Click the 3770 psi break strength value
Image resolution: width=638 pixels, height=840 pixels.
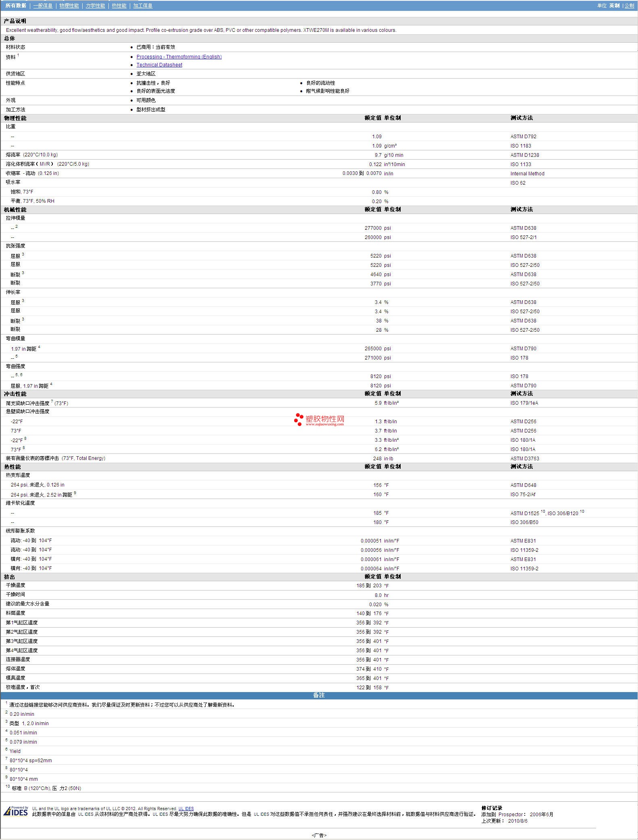(x=380, y=284)
